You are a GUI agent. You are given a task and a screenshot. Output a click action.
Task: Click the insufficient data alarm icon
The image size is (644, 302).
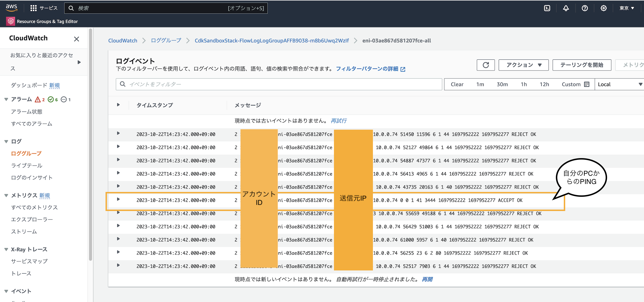point(64,100)
